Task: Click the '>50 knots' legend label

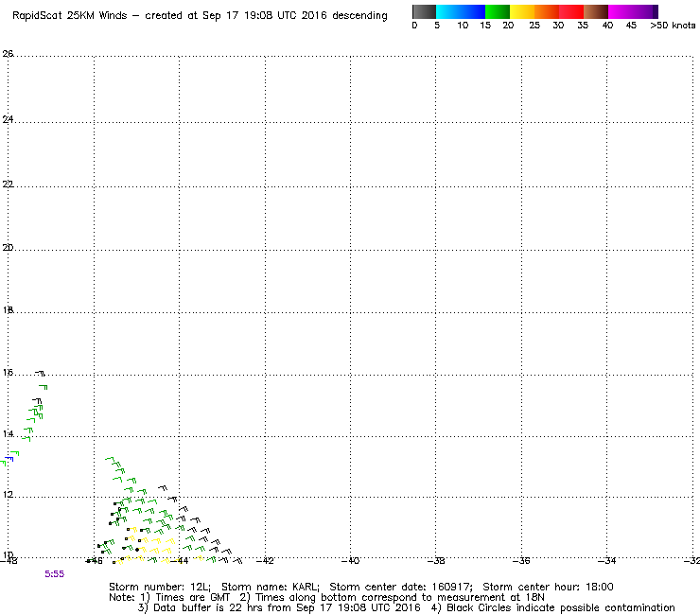Action: click(673, 26)
